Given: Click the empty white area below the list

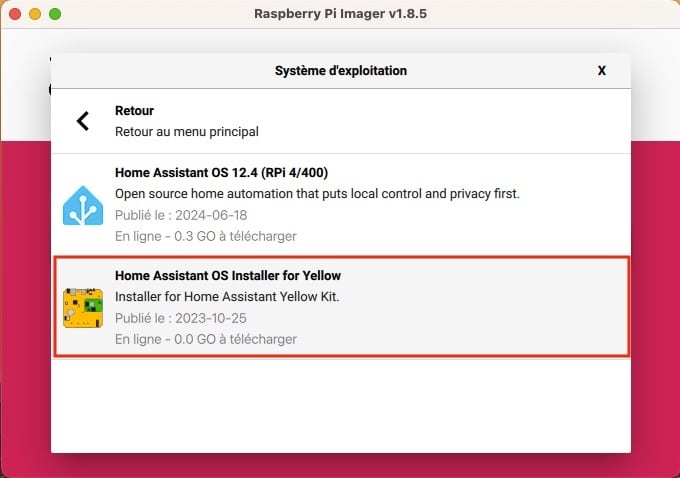Looking at the screenshot, I should (341, 405).
